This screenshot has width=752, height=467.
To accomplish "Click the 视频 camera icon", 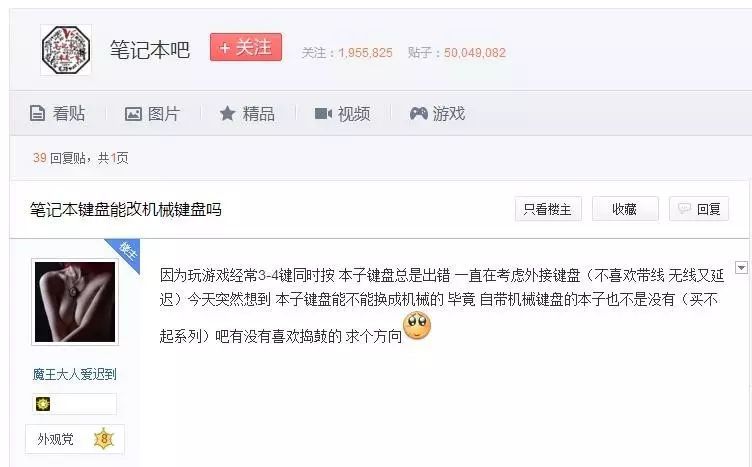I will click(x=323, y=114).
